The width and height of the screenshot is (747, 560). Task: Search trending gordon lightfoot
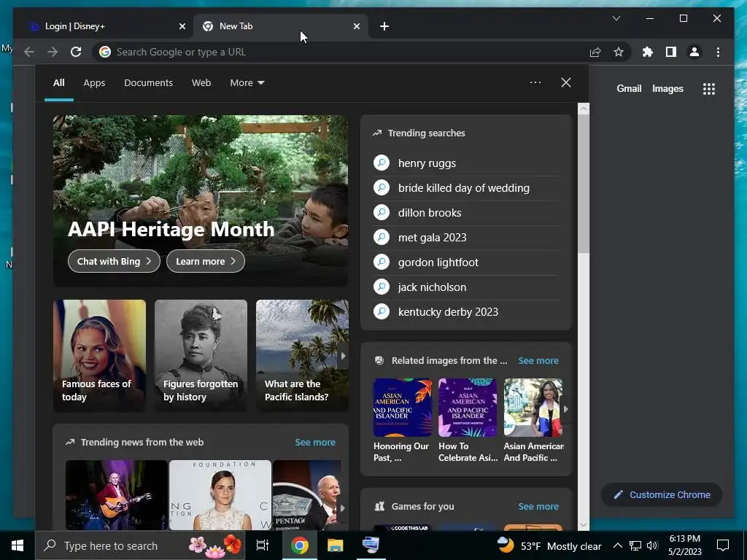click(x=466, y=262)
